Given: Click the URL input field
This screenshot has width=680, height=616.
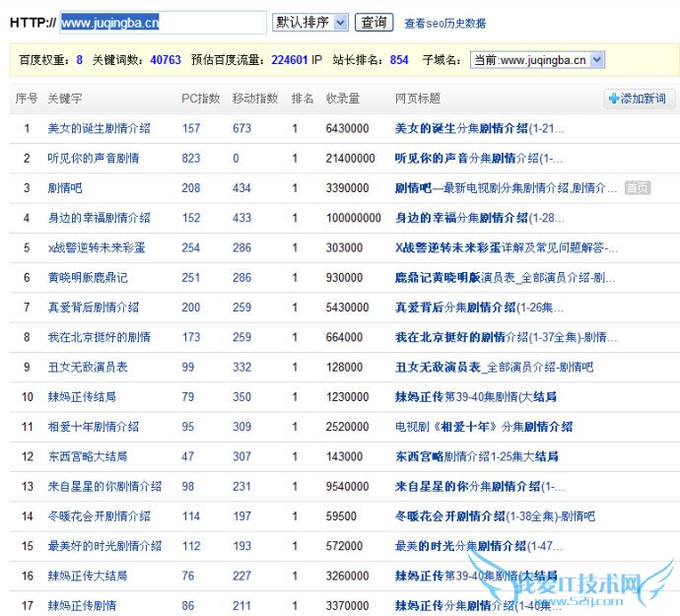Looking at the screenshot, I should pyautogui.click(x=163, y=22).
